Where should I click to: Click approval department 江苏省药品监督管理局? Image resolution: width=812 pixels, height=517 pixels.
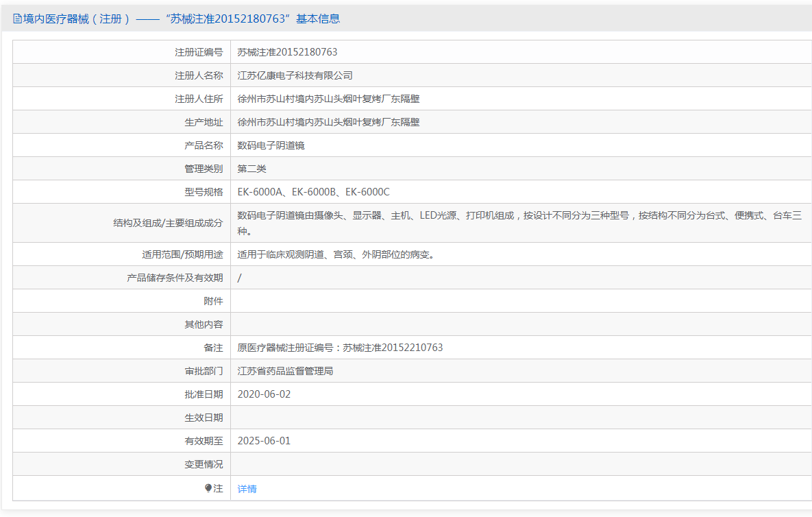coord(285,371)
